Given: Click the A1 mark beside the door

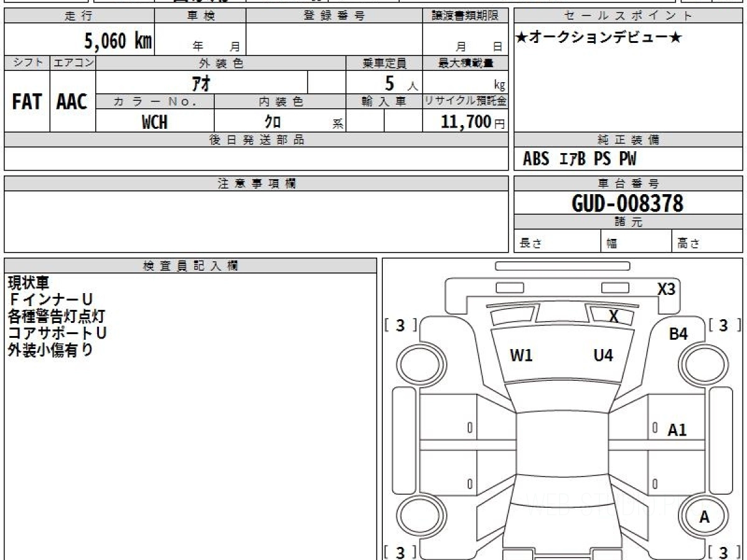Looking at the screenshot, I should click(x=677, y=430).
